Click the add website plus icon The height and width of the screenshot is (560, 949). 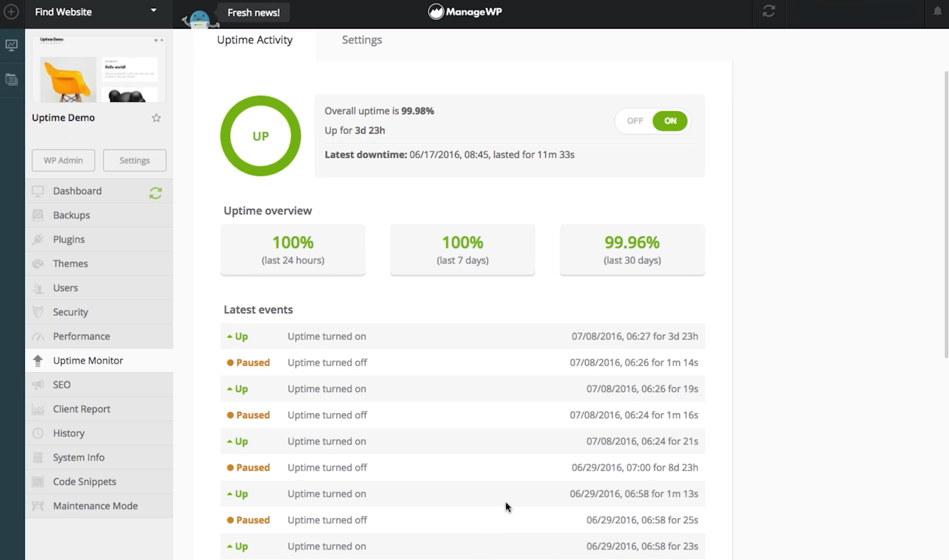tap(11, 12)
